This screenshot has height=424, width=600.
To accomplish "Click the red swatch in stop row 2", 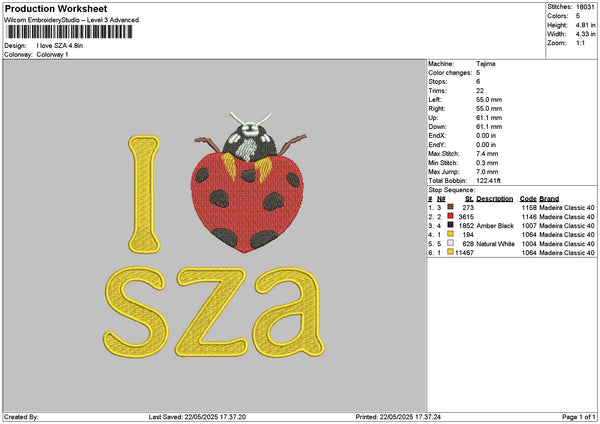I will pos(450,216).
